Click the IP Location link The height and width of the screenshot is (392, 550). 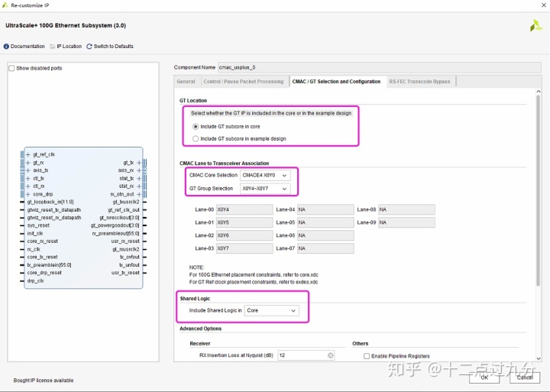69,47
